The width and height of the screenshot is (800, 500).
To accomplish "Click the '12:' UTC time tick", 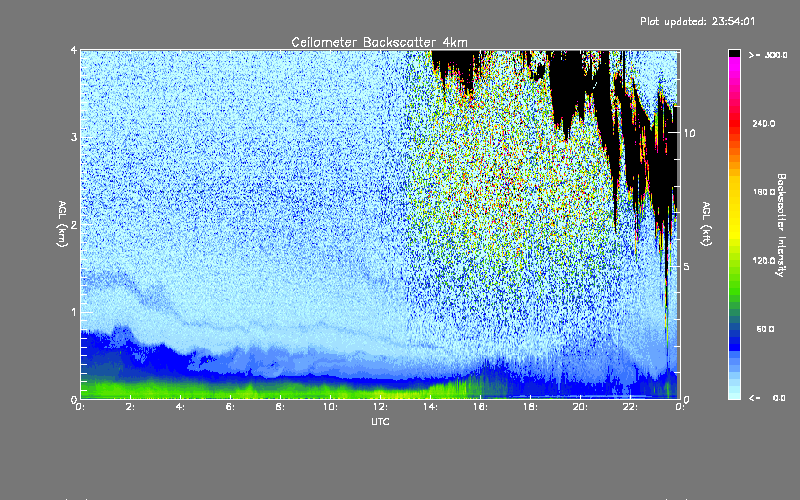I will [380, 407].
